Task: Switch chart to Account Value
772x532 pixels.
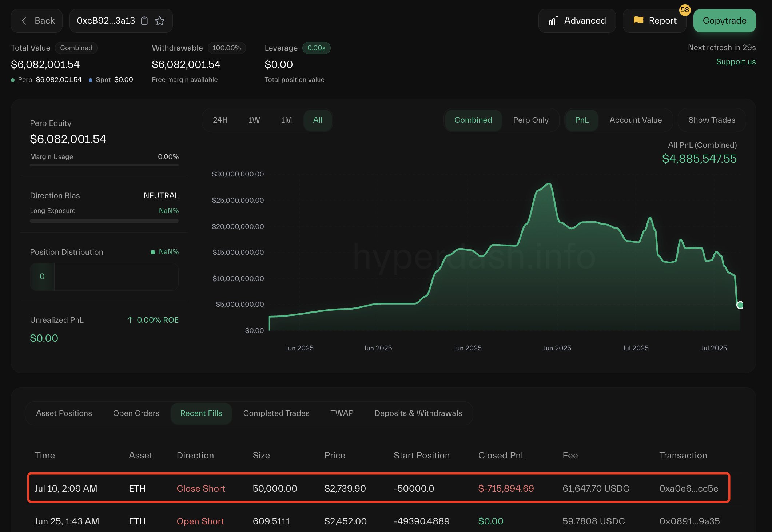Action: [x=636, y=120]
